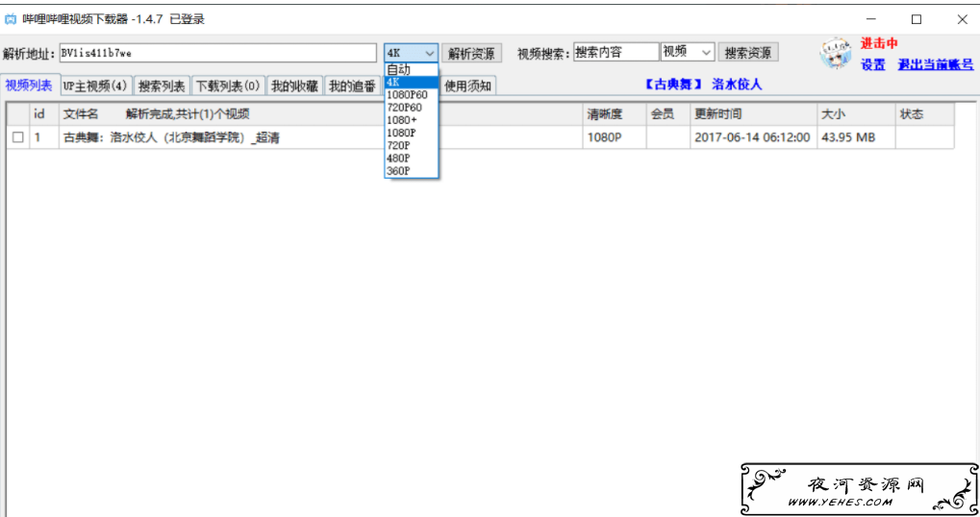Click the user avatar image
The image size is (980, 517).
point(836,53)
